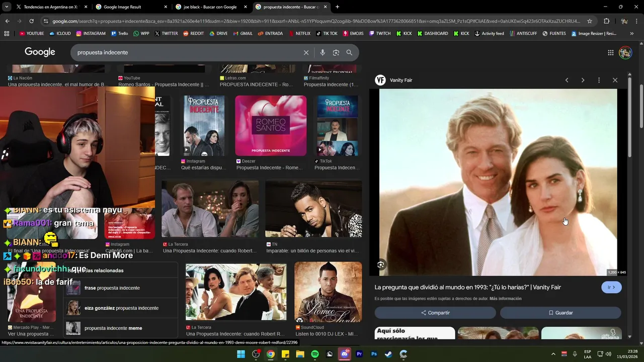Open Discord from the taskbar

point(345,354)
